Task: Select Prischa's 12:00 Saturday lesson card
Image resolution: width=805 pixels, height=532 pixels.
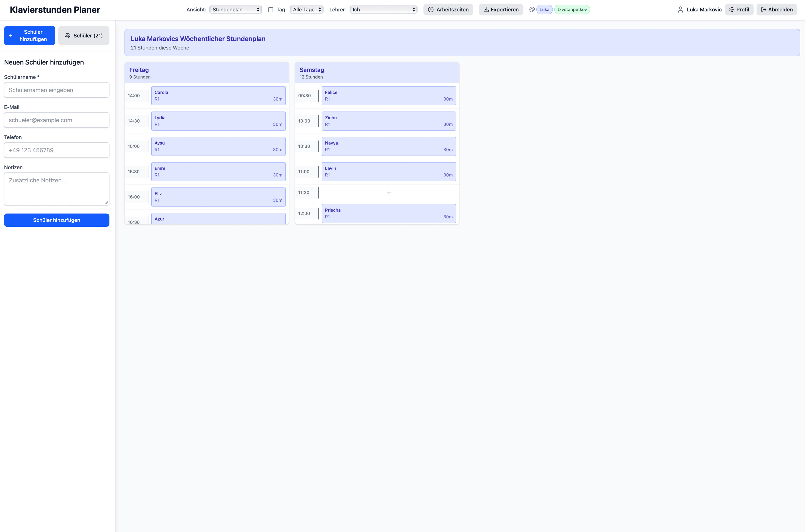Action: click(x=388, y=213)
